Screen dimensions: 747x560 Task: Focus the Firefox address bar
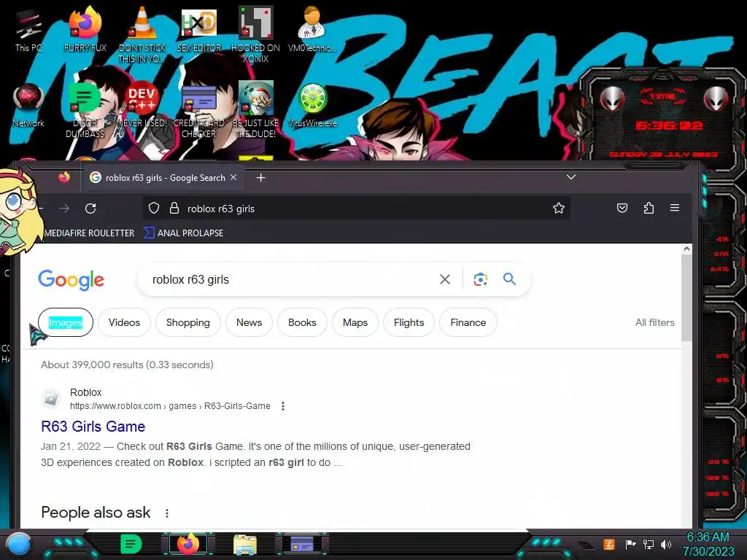pos(356,209)
